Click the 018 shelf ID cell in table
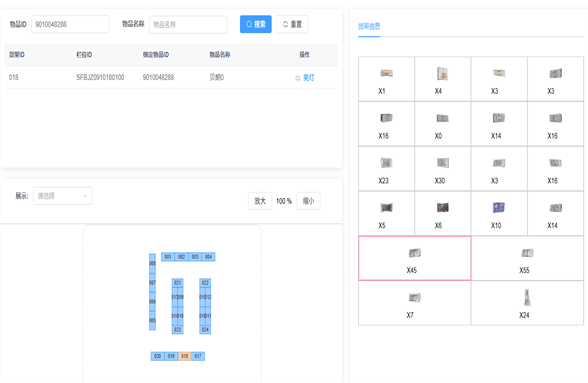Viewport: 588px width, 383px height. coord(14,78)
